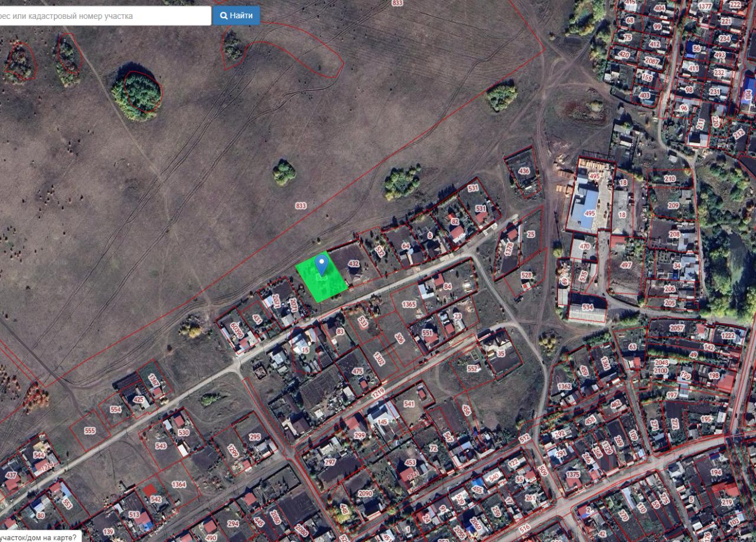
Task: Click parcel number 543
Action: (x=161, y=446)
